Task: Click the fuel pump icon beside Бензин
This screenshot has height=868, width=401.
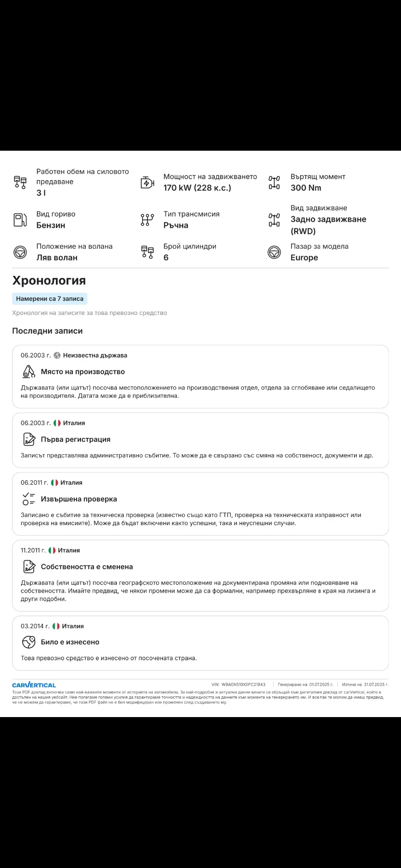Action: [20, 220]
